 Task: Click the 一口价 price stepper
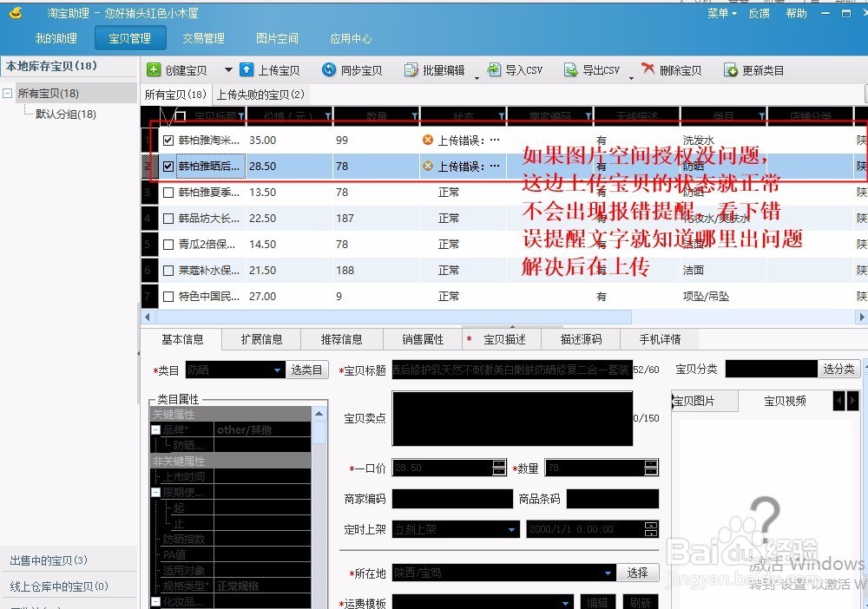pos(499,468)
